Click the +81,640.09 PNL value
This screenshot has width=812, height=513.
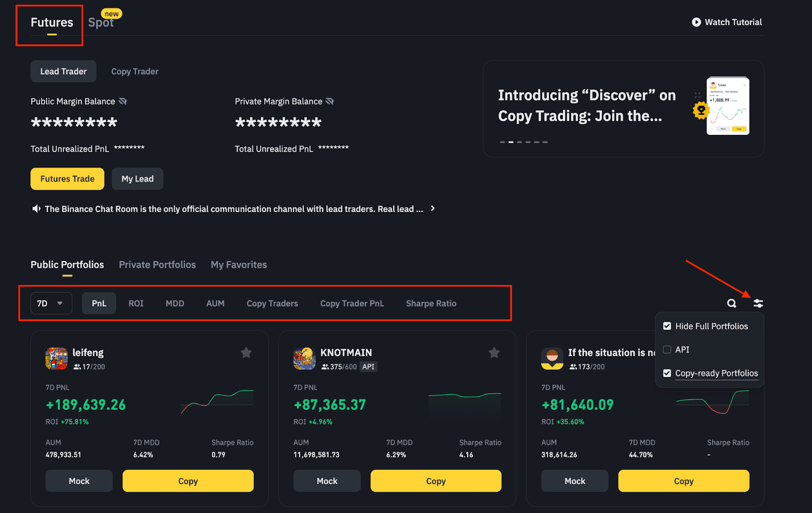578,405
